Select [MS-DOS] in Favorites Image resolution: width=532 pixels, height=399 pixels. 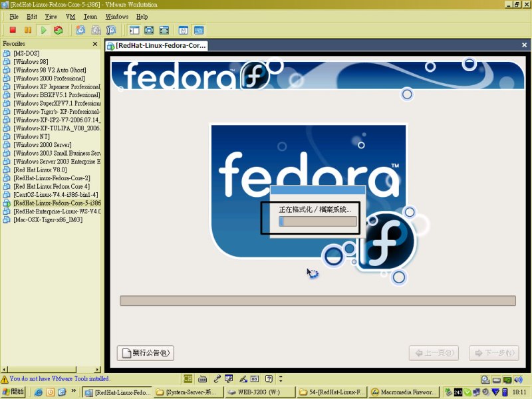point(26,53)
